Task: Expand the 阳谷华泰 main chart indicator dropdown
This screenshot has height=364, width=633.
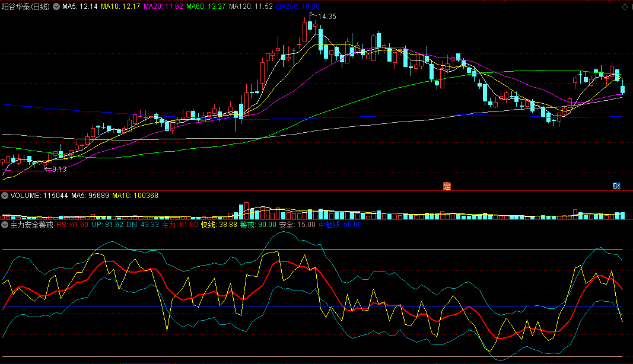Action: click(56, 7)
